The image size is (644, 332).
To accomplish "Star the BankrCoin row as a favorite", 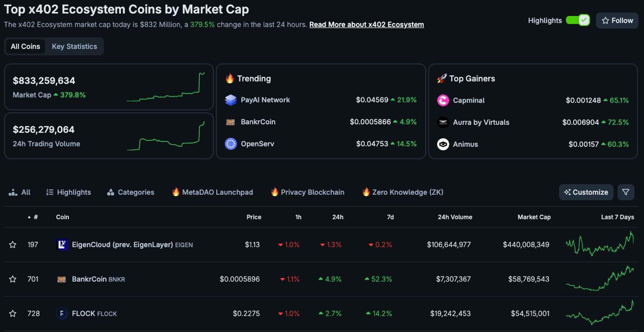I will tap(13, 279).
